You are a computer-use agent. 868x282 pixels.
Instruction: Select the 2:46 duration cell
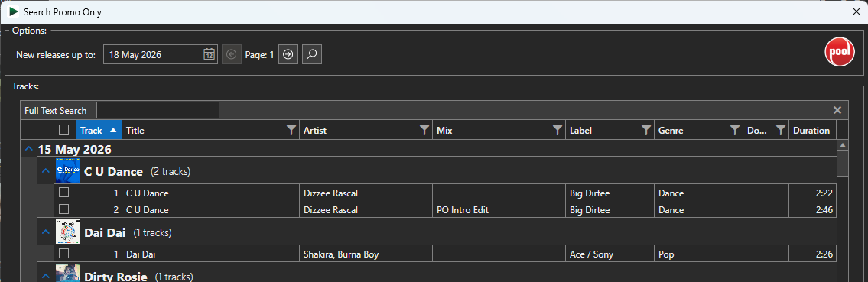click(812, 210)
